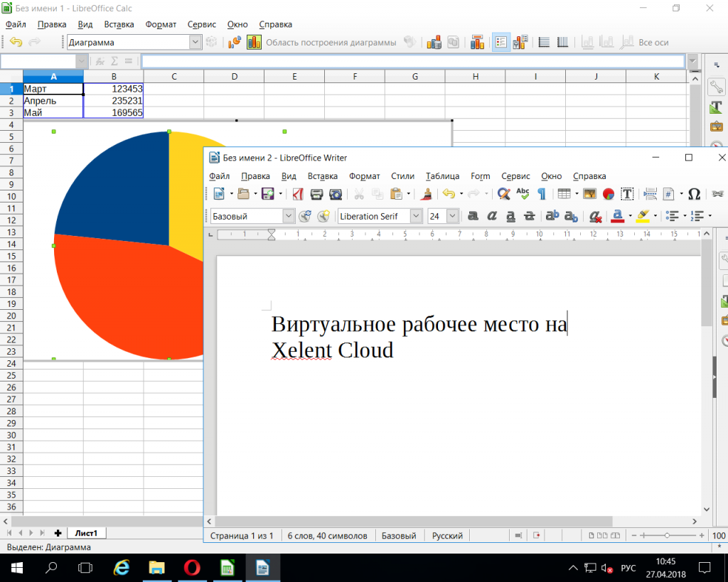Toggle numbered list in Writer

[697, 216]
